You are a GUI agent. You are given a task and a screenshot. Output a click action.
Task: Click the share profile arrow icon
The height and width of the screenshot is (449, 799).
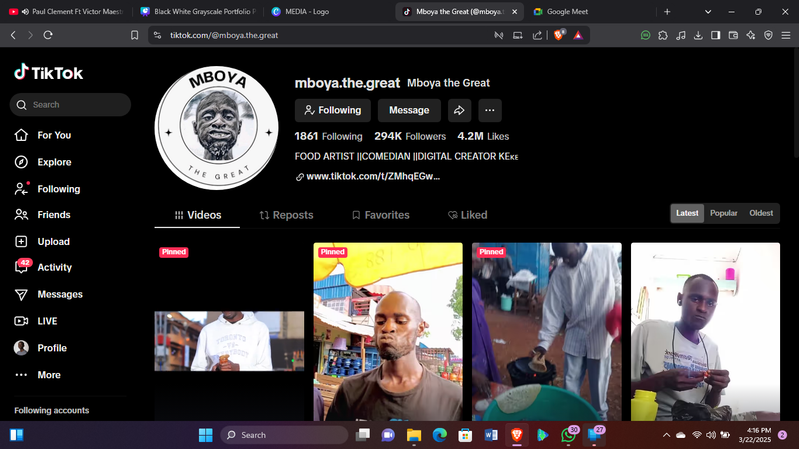[x=459, y=110]
